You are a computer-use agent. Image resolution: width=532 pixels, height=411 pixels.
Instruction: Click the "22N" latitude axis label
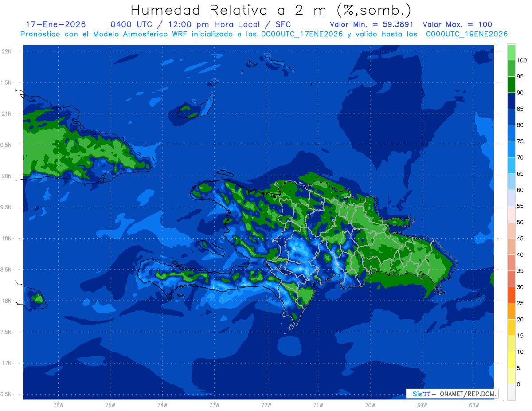click(7, 51)
